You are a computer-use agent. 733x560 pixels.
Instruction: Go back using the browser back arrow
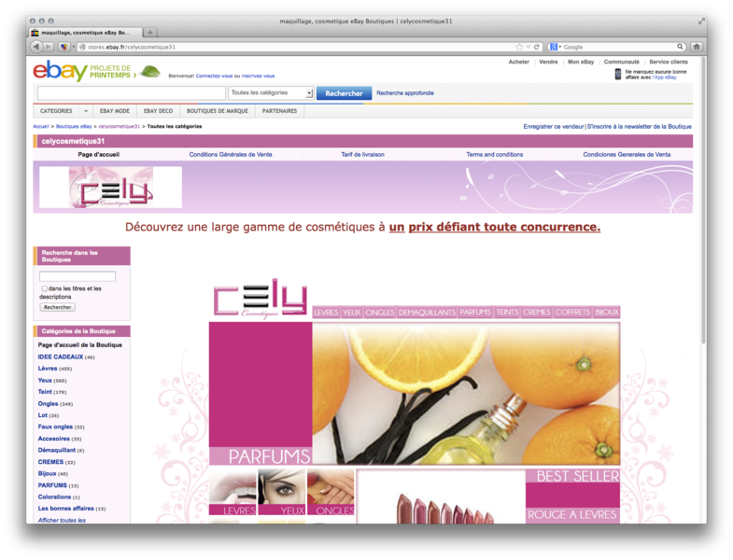[36, 47]
